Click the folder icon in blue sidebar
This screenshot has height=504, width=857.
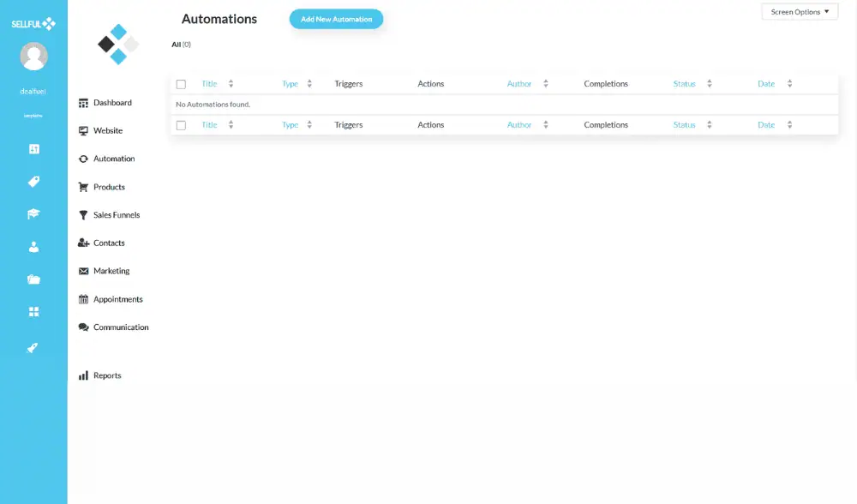point(33,279)
